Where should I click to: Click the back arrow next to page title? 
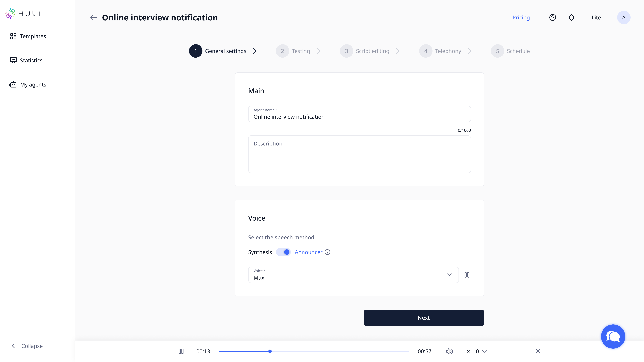coord(94,18)
